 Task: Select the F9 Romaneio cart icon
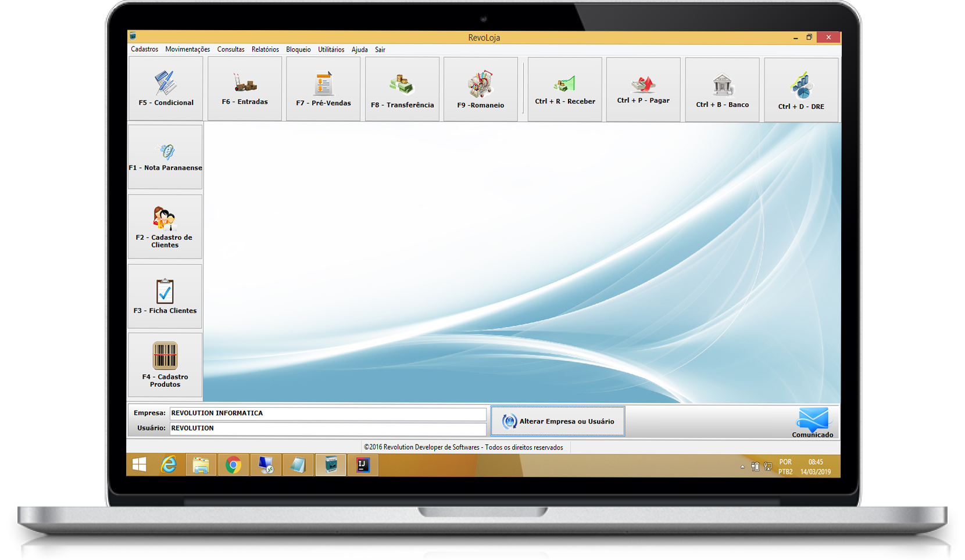tap(481, 85)
